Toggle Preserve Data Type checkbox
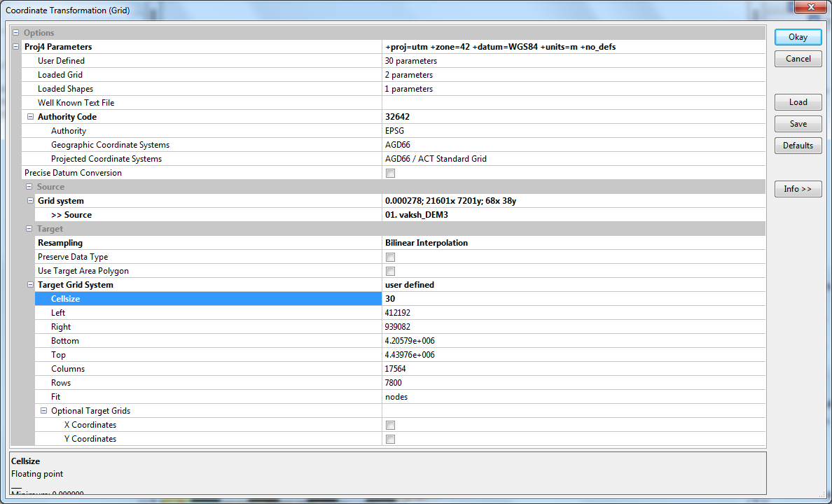The height and width of the screenshot is (504, 832). (391, 258)
